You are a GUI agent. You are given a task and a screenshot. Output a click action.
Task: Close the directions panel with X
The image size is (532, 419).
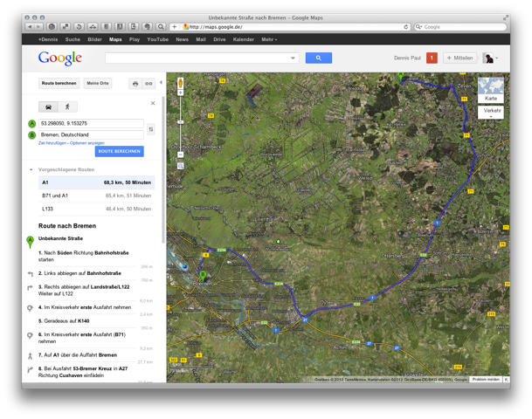(x=153, y=102)
